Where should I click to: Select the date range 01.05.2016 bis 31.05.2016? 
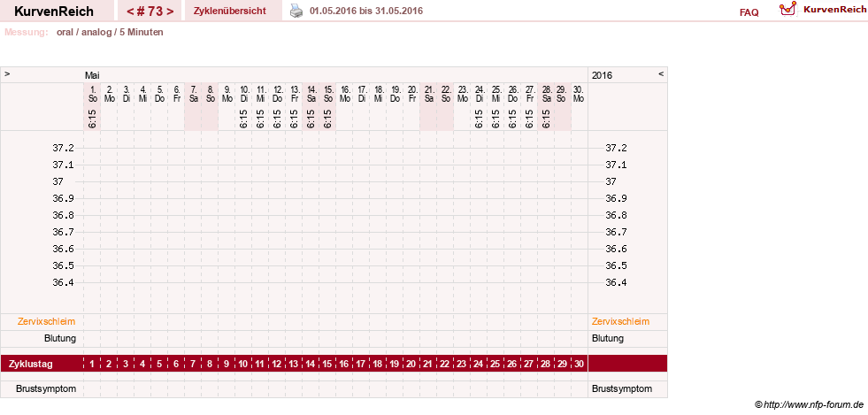[x=366, y=11]
